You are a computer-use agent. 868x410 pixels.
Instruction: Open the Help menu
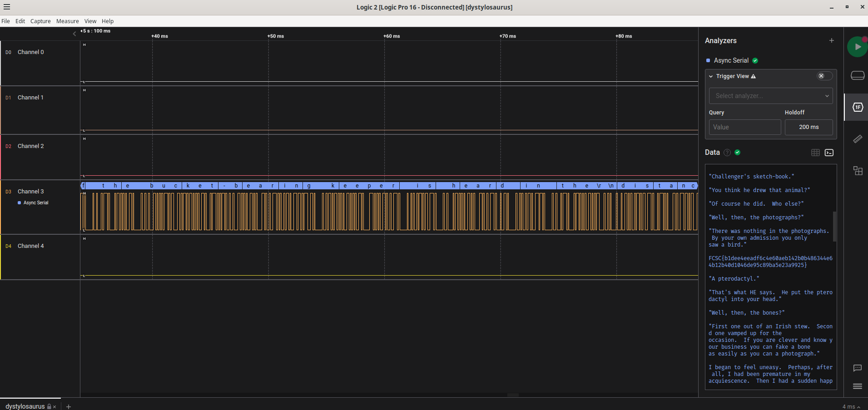click(108, 21)
